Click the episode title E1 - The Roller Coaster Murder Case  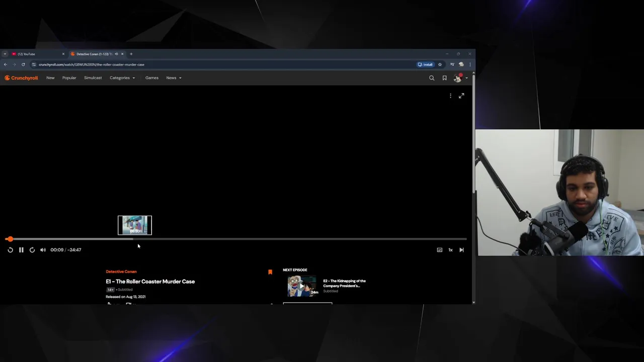click(150, 282)
